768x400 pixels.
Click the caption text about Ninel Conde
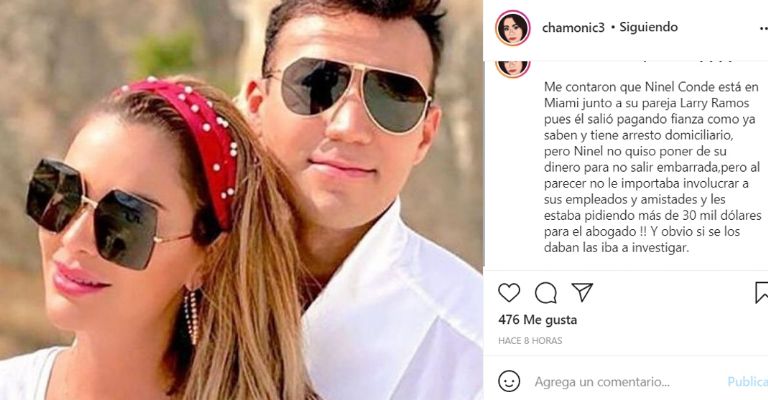point(653,167)
